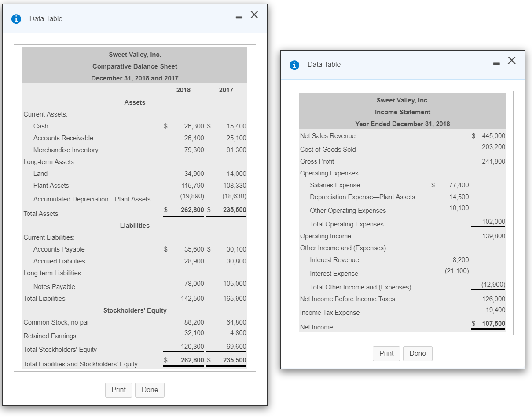
Task: Select 2017 Accounts Payable value 30,100
Action: 236,249
